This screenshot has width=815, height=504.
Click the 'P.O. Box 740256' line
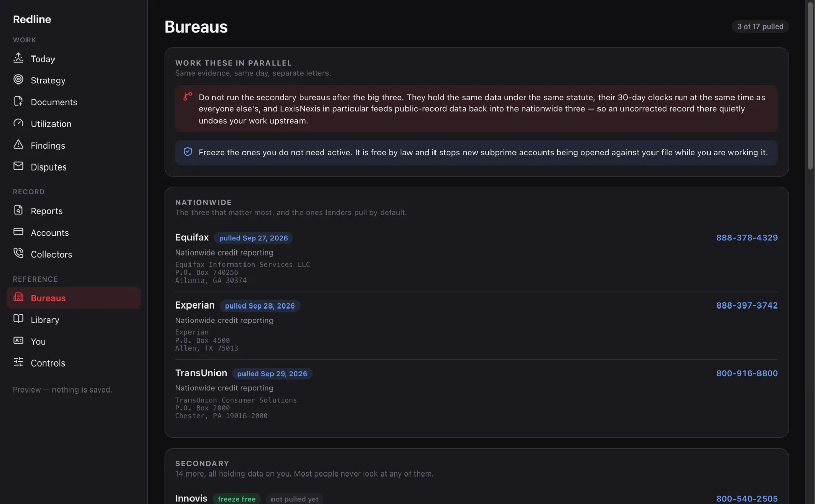click(x=207, y=272)
